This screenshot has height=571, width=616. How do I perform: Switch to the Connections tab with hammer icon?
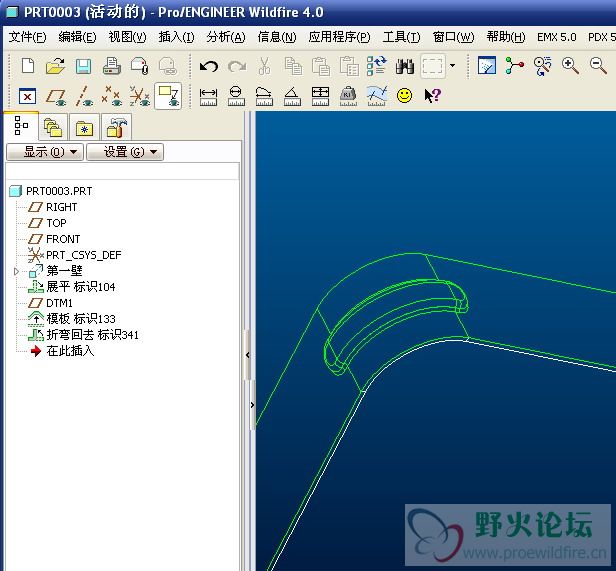tap(116, 127)
